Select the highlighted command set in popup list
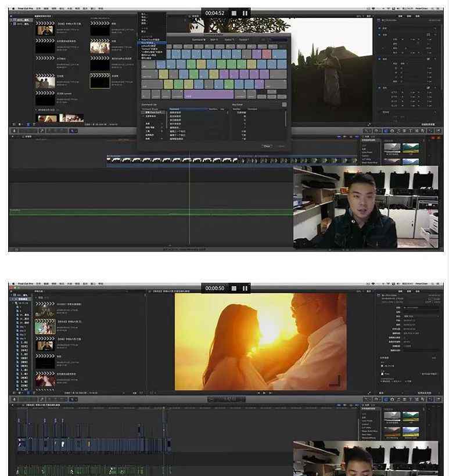Screen dimensions: 449x476 click(x=152, y=43)
